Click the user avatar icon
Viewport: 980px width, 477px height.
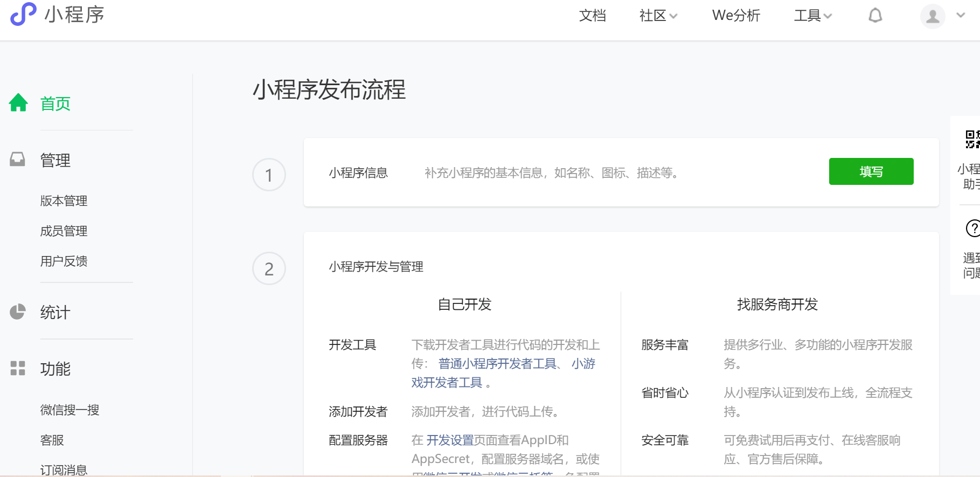(x=933, y=16)
